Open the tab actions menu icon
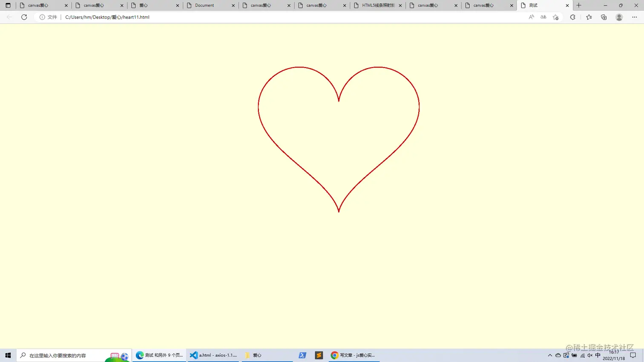This screenshot has height=362, width=644. 8,6
